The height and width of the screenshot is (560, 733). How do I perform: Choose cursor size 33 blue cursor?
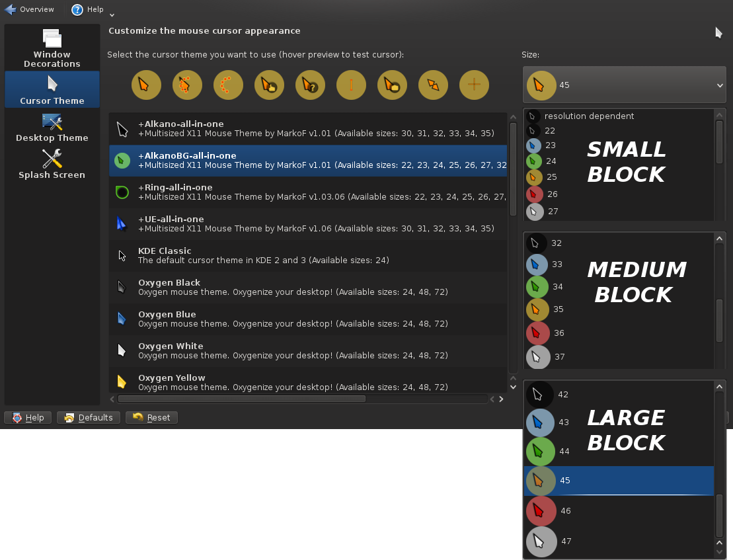(x=619, y=264)
